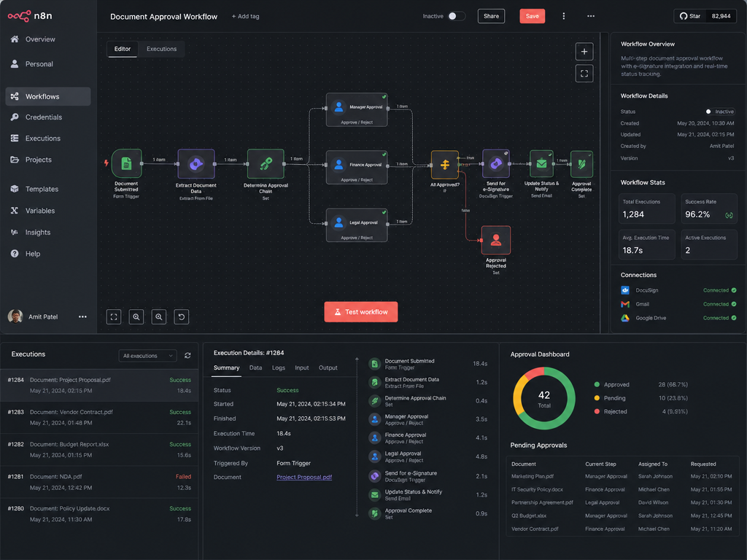Go to the Personal section
Viewport: 747px width, 560px height.
pyautogui.click(x=39, y=64)
